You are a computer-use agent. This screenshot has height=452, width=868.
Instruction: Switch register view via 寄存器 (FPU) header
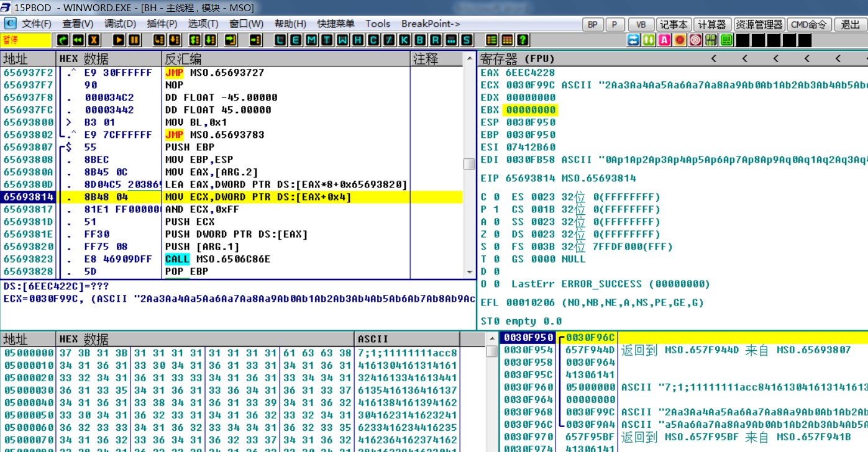(517, 59)
